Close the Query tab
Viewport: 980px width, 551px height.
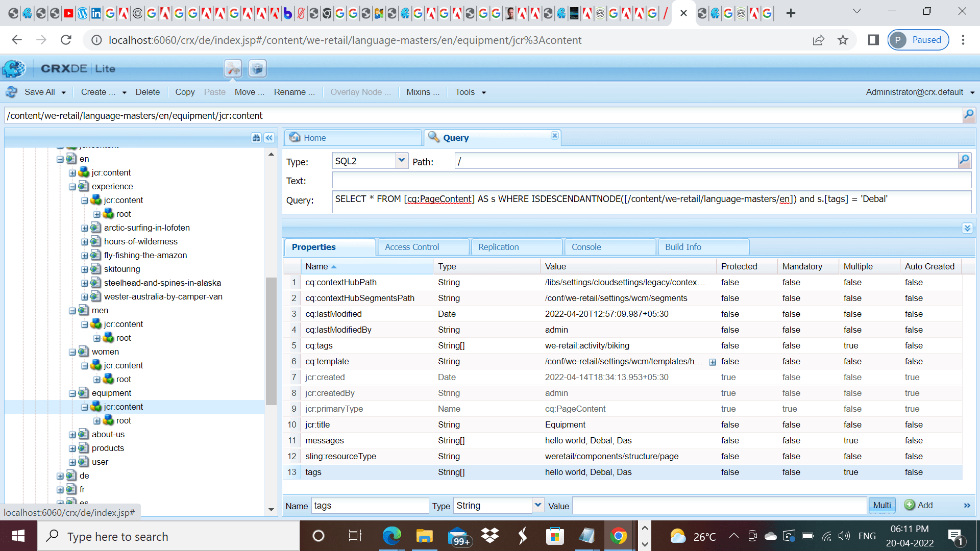(x=555, y=136)
